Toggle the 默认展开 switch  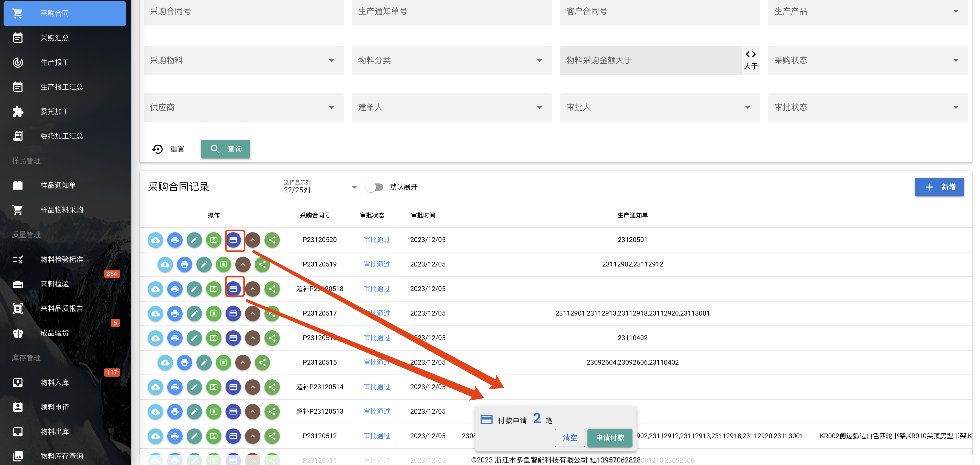[374, 187]
